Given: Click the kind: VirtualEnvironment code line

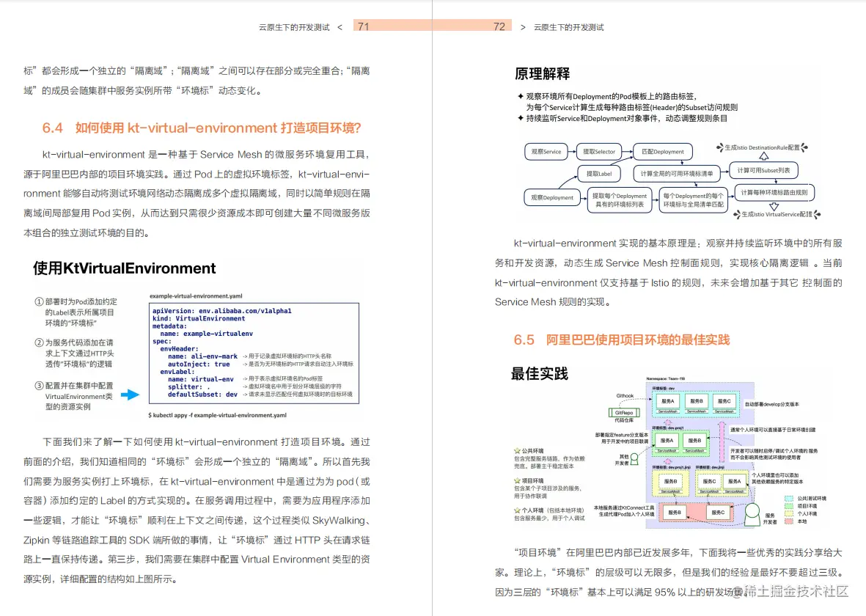Looking at the screenshot, I should coord(199,319).
